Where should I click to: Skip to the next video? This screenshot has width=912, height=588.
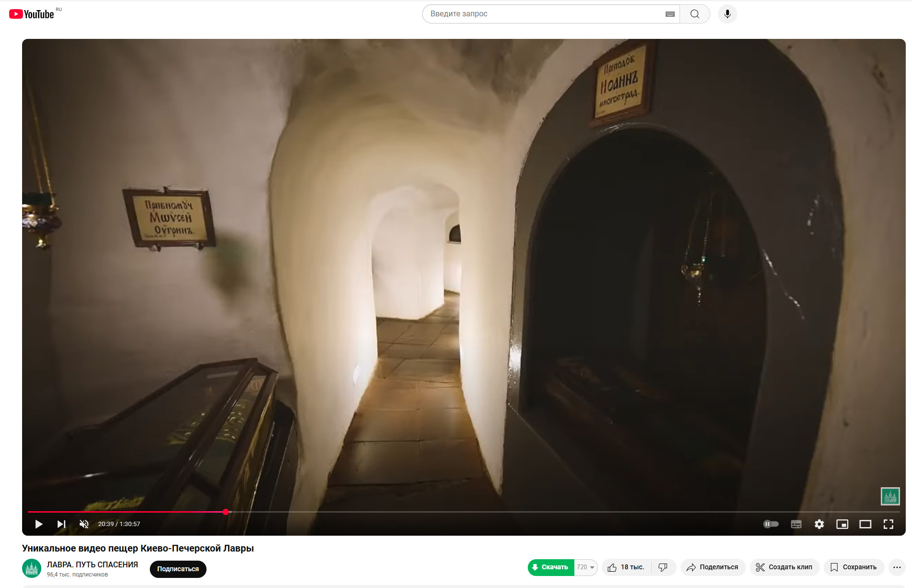click(x=61, y=524)
